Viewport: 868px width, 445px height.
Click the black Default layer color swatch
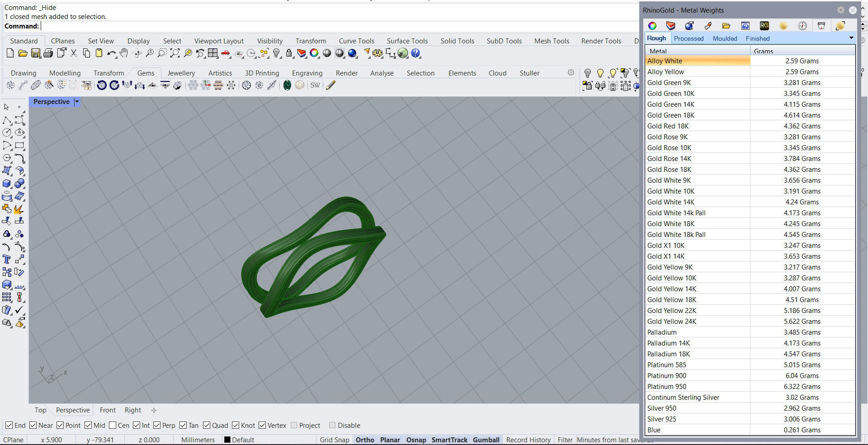coord(227,440)
